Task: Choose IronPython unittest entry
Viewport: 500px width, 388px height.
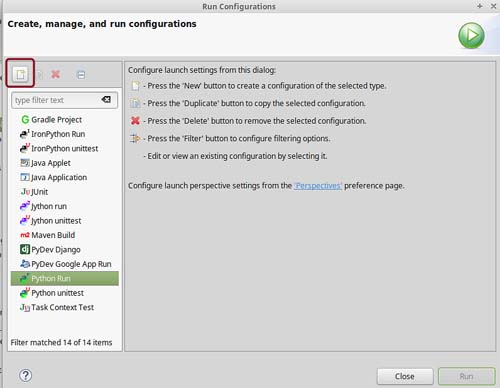Action: click(64, 148)
